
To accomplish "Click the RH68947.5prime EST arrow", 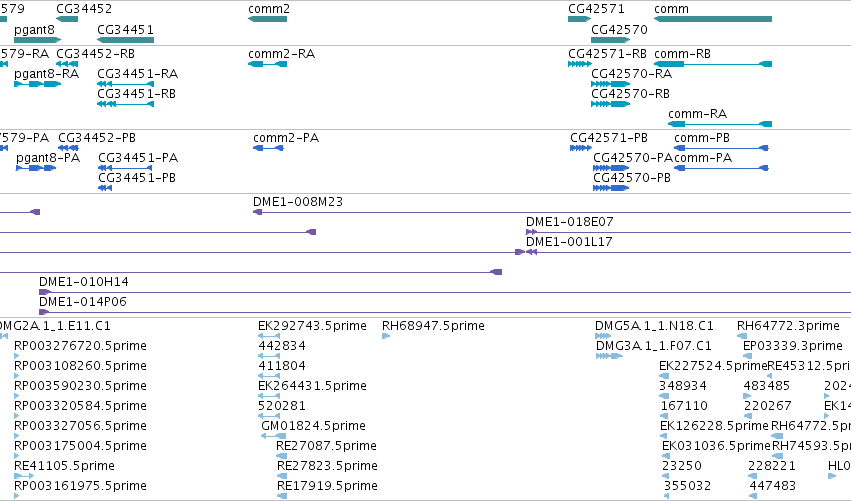I will (x=386, y=337).
